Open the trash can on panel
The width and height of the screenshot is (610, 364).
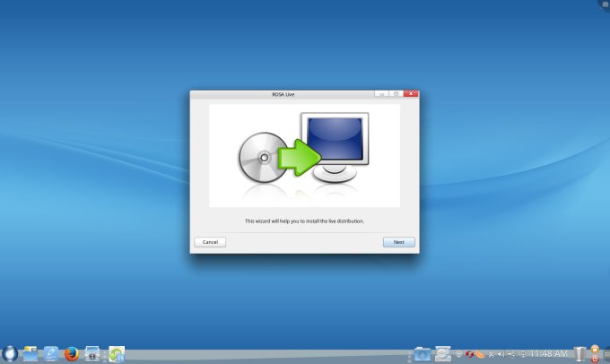point(579,354)
